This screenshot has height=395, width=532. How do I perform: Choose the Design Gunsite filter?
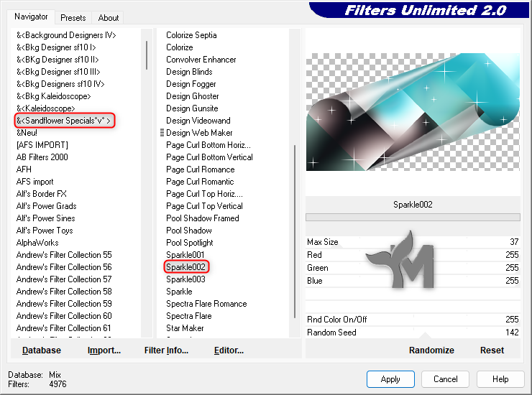pos(192,108)
